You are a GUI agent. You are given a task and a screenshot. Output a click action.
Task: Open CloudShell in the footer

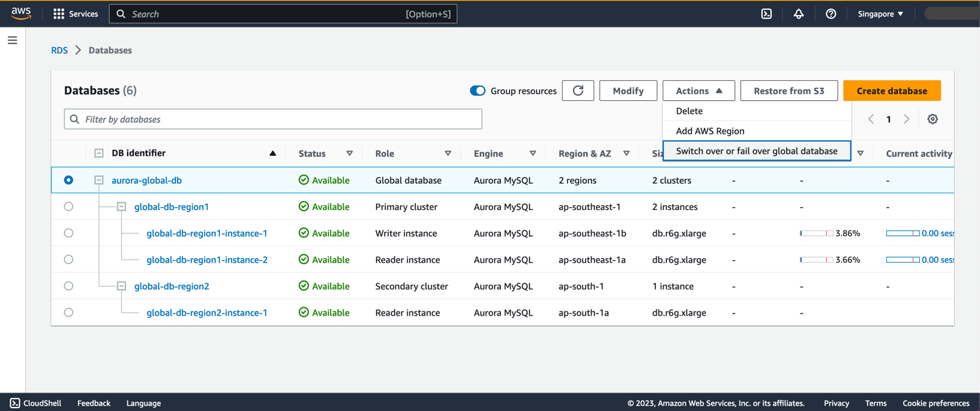pos(36,403)
